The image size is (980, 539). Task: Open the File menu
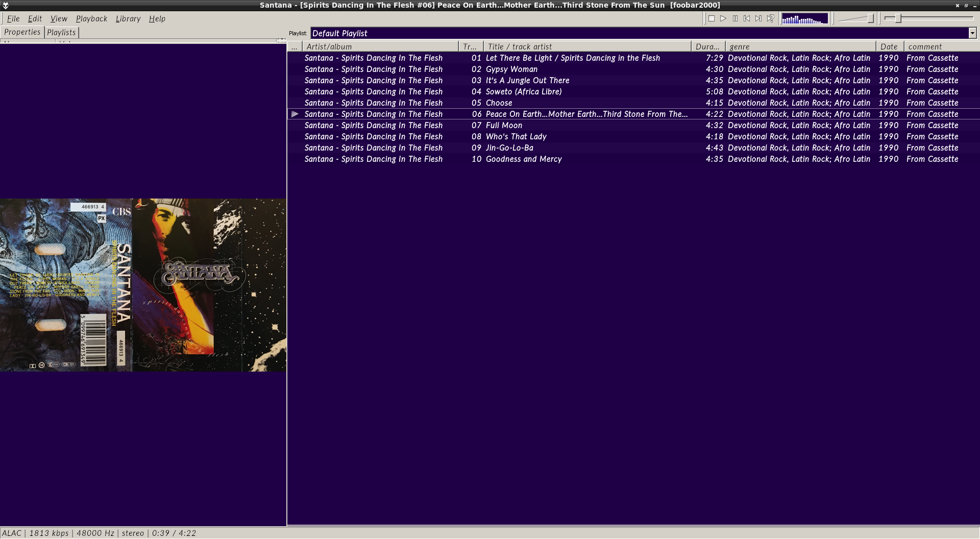13,18
